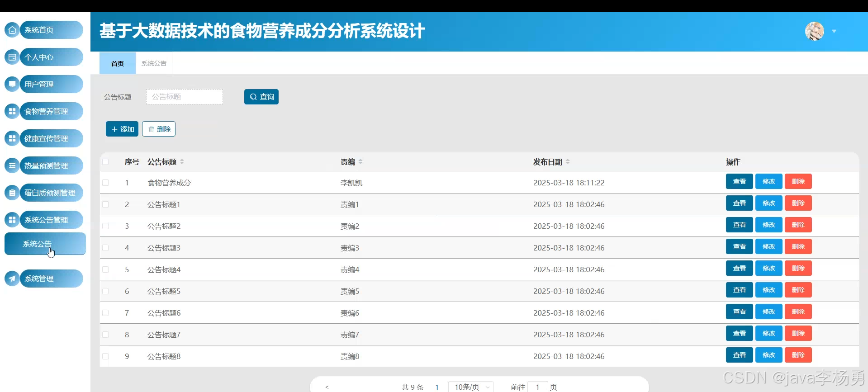Sort the table by 公告标题 column
Image resolution: width=868 pixels, height=392 pixels.
[x=182, y=161]
